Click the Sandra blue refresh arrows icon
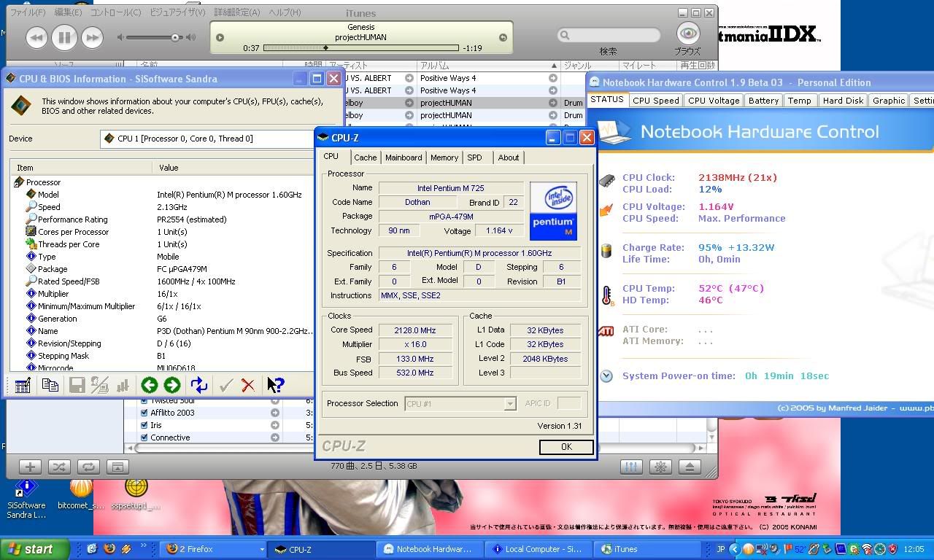The image size is (934, 560). pyautogui.click(x=198, y=385)
